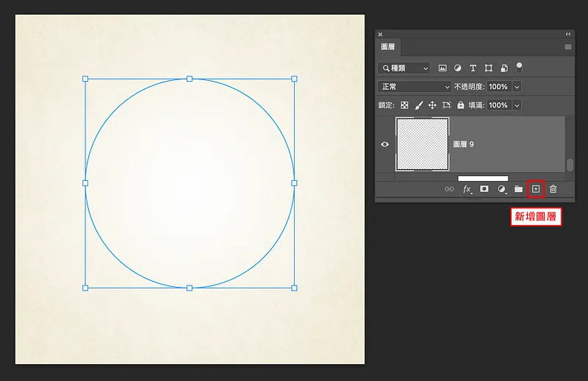
Task: Click the 不透明度 100% value field
Action: click(499, 87)
